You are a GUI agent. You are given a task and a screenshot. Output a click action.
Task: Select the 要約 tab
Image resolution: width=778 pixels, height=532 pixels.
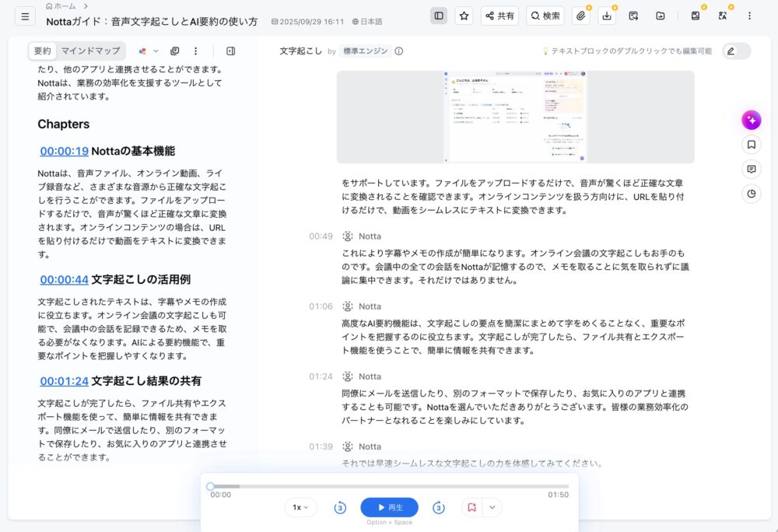click(42, 51)
